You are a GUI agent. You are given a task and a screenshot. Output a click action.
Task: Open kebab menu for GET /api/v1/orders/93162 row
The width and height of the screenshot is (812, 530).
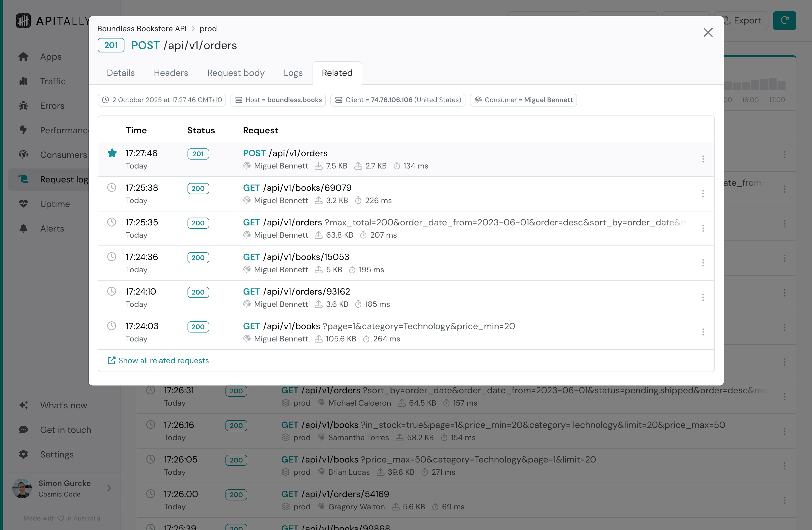coord(703,297)
